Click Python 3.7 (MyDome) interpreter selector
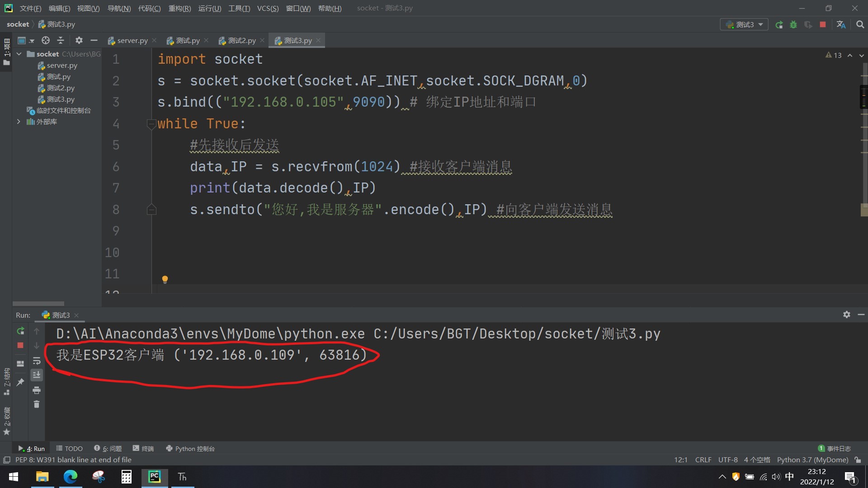This screenshot has width=868, height=488. point(812,460)
